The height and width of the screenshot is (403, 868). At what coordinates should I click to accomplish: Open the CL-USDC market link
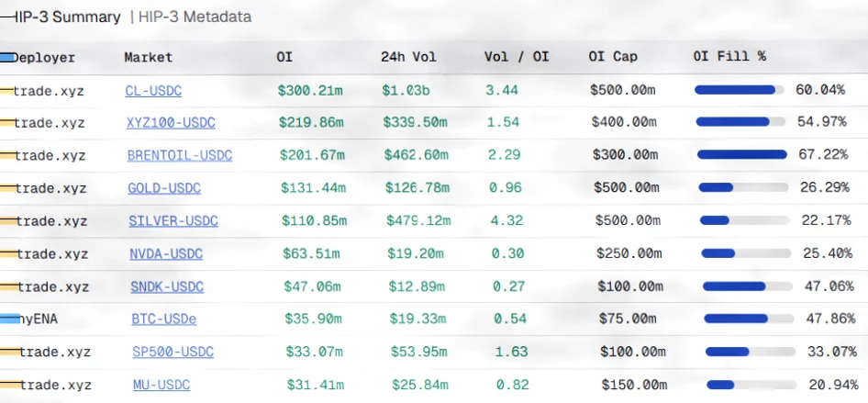click(x=153, y=91)
